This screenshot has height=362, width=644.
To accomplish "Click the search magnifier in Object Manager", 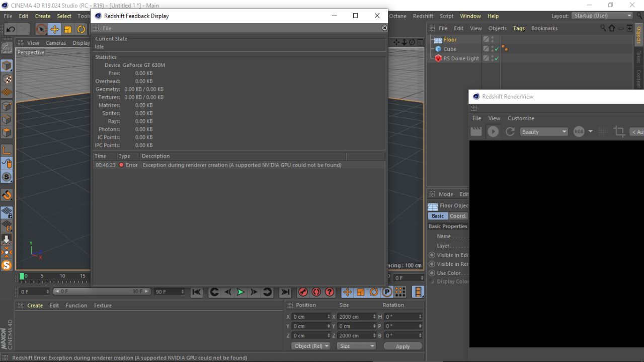I will click(603, 28).
